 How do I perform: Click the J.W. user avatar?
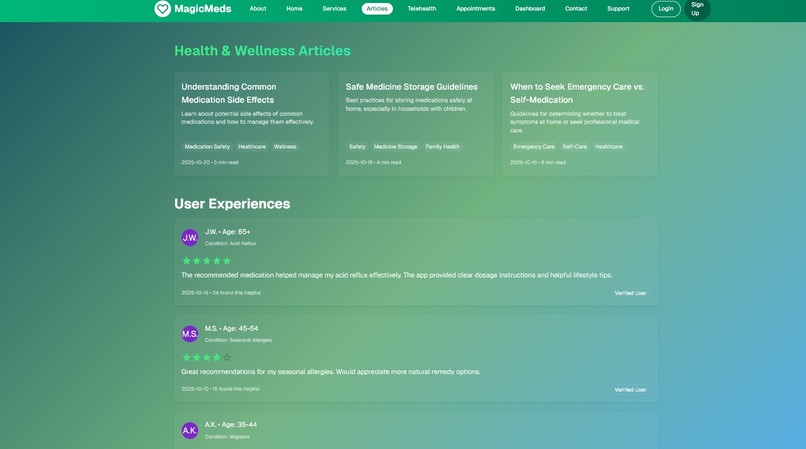coord(190,238)
